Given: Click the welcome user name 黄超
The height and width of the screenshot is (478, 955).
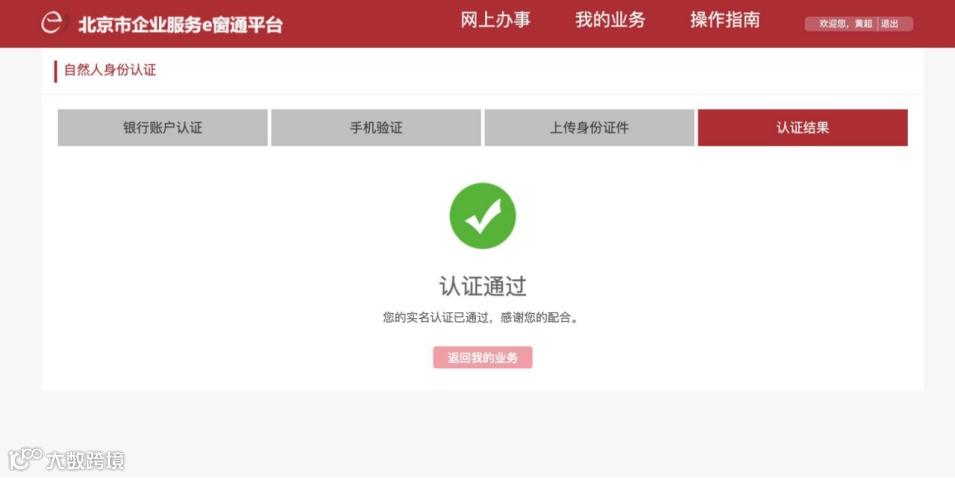Looking at the screenshot, I should click(864, 24).
